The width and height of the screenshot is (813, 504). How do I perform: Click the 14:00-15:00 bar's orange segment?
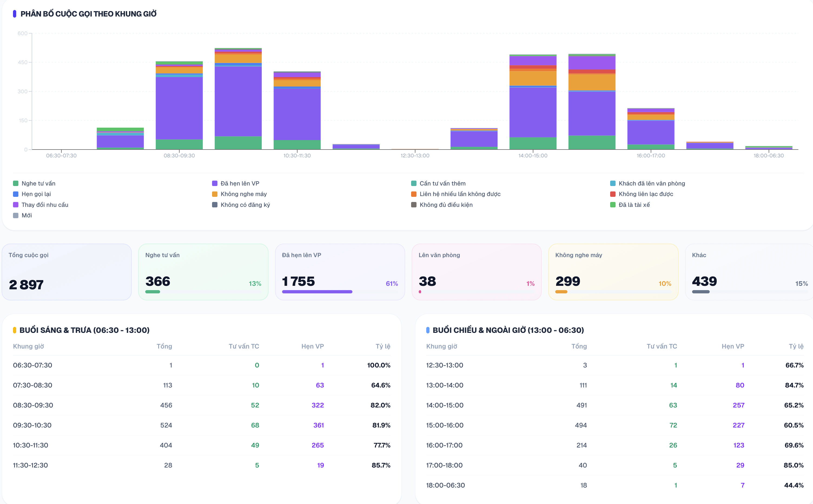click(533, 78)
